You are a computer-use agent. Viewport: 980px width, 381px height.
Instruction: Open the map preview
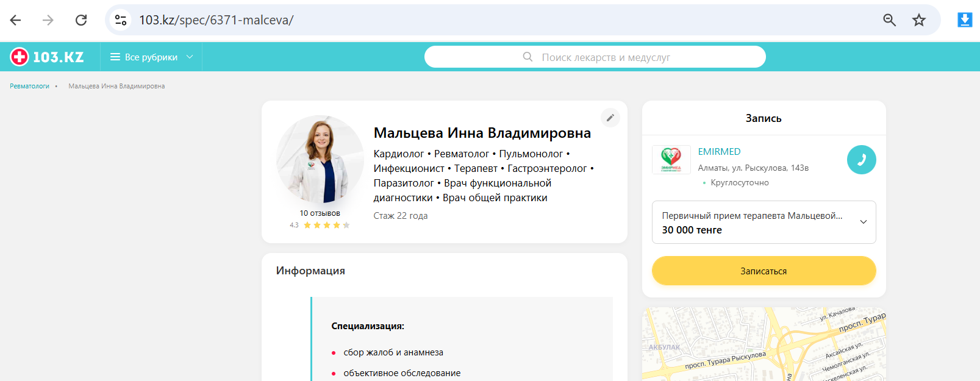click(764, 344)
